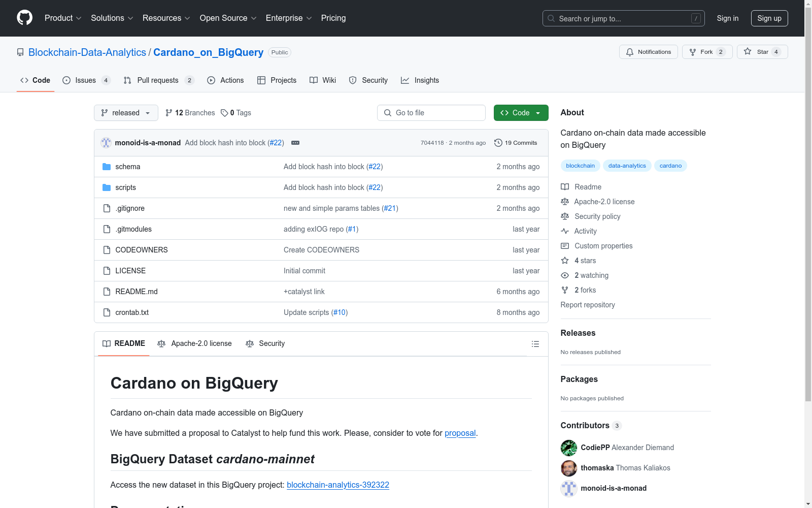Focus the Search or jump to field

click(624, 18)
